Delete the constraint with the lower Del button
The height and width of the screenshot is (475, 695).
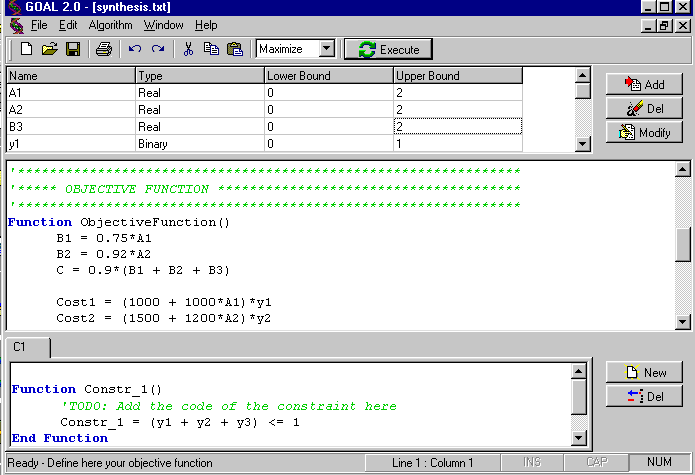coord(644,396)
